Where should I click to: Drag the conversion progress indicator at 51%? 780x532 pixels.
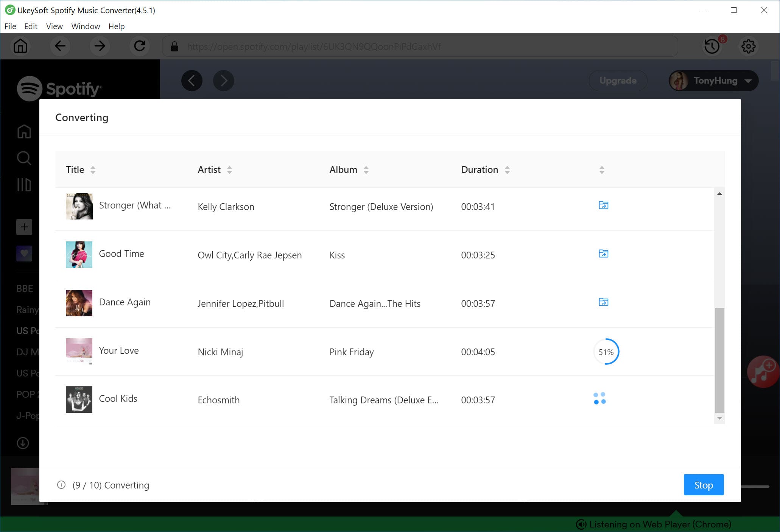[x=606, y=352]
